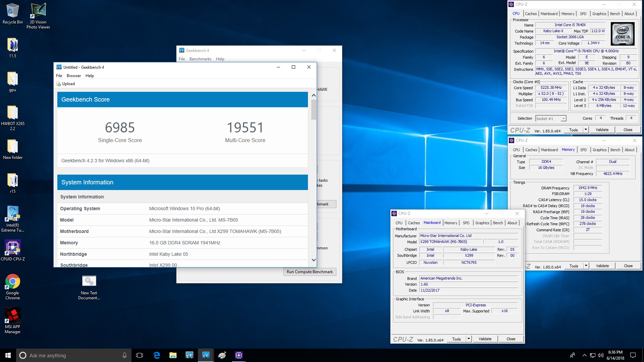
Task: Open the CPUID CPU-Z desktop shortcut
Action: [x=12, y=250]
